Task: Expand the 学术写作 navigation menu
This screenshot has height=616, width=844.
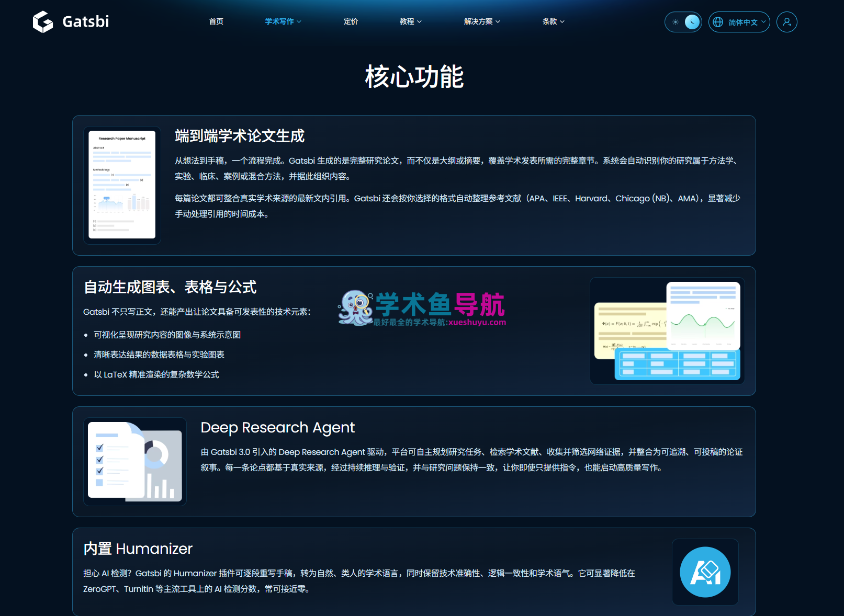Action: coord(283,21)
